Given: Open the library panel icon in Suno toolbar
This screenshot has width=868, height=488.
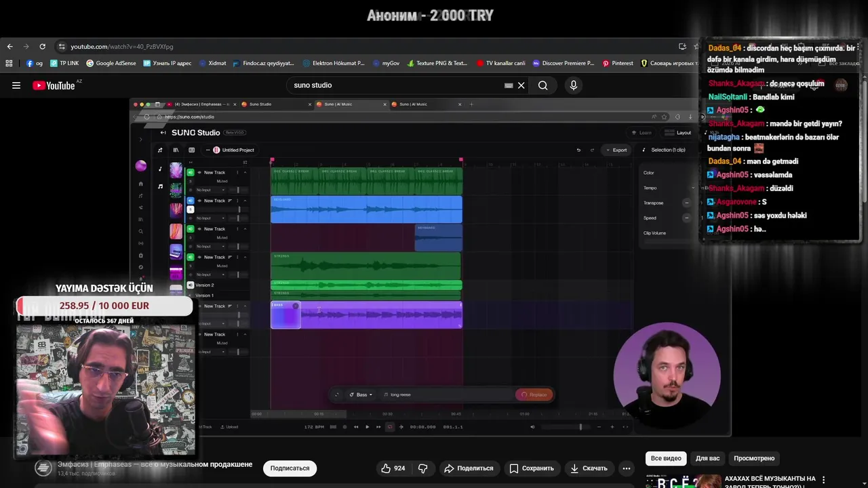Looking at the screenshot, I should coord(176,150).
